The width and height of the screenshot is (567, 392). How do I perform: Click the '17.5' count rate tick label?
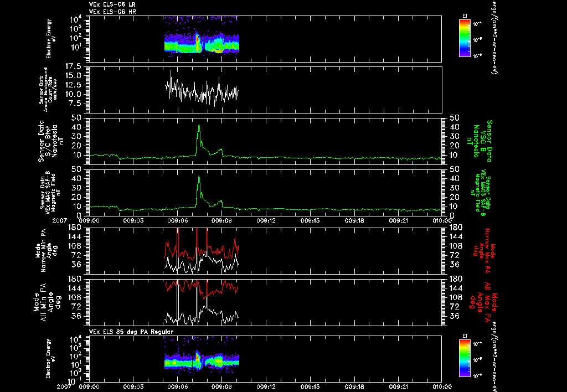(x=73, y=66)
